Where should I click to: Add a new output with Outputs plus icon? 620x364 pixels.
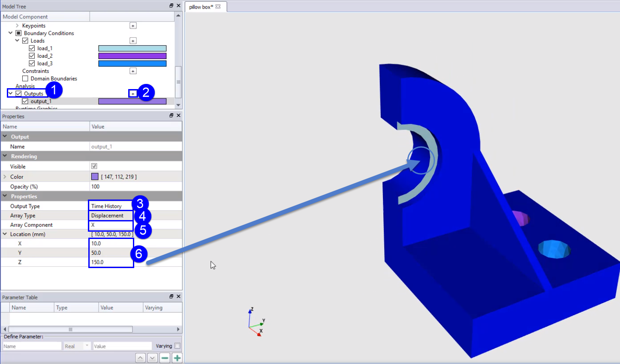(x=133, y=93)
